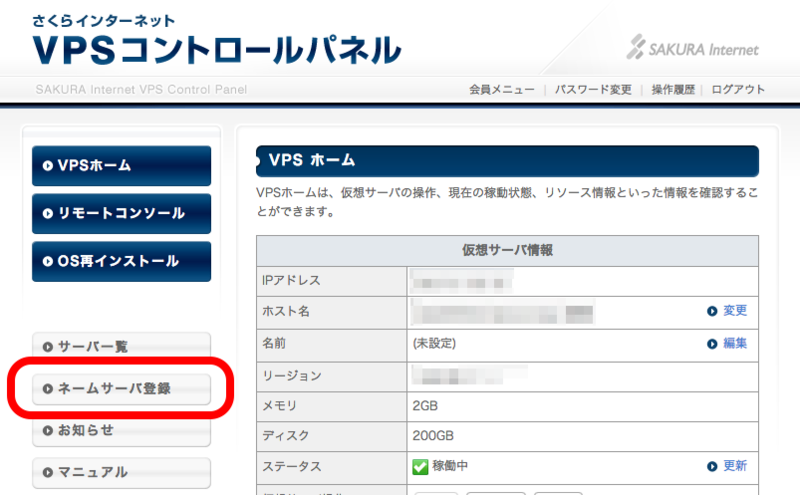Screen dimensions: 800x495
Task: Click the bullet icon beside サーバ一覧
Action: tap(48, 347)
